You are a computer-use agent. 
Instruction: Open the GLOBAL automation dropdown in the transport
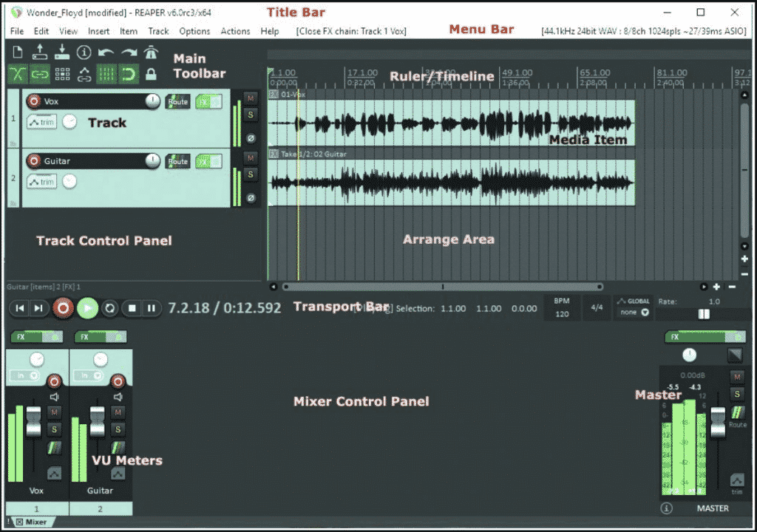pos(633,313)
